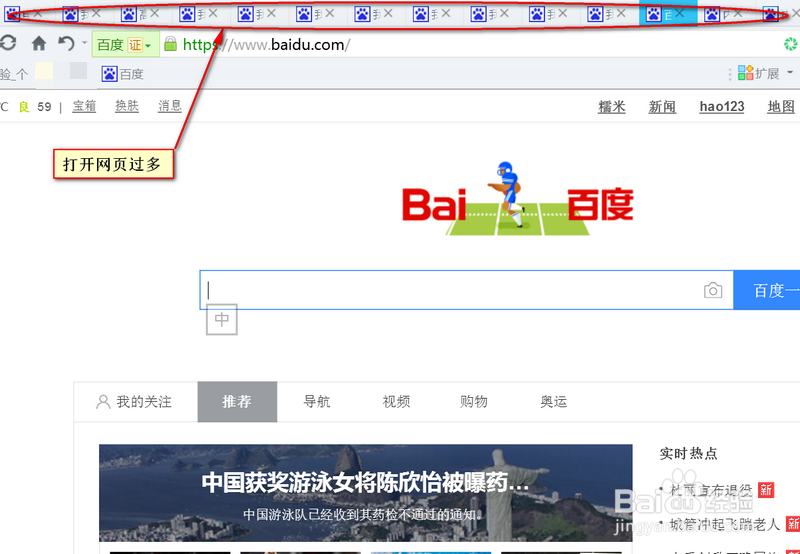Close the highlighted blue active tab
The image size is (800, 554).
coord(680,14)
